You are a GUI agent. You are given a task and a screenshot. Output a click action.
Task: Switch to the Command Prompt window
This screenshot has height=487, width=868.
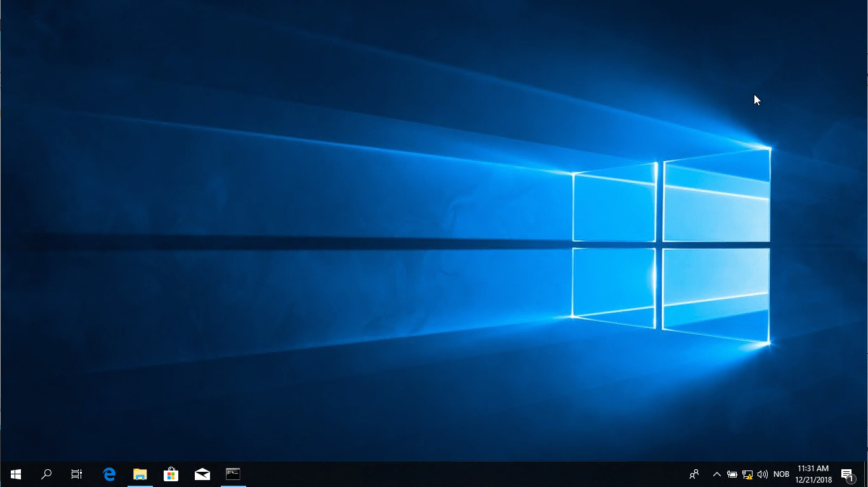(x=233, y=474)
